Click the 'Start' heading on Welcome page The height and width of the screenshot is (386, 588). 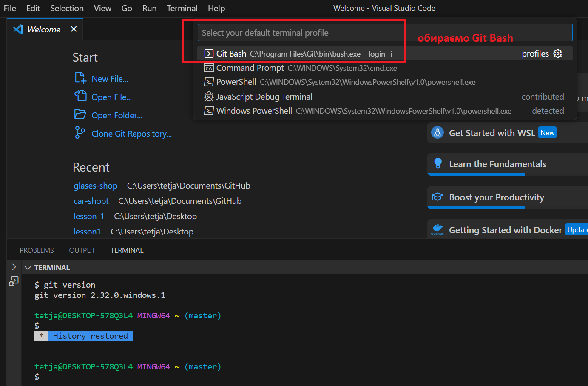pos(85,57)
